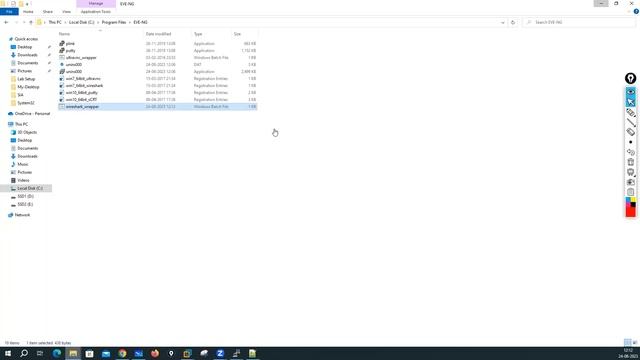Go back with the Back arrow

[6, 22]
